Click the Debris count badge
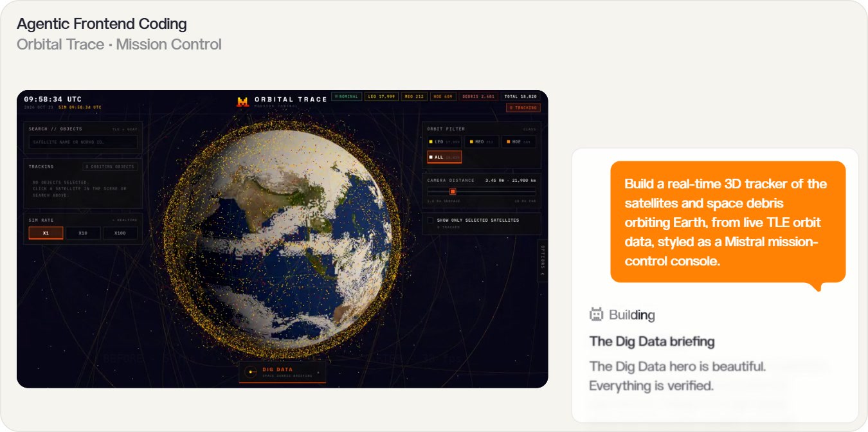This screenshot has height=432, width=868. (x=478, y=96)
